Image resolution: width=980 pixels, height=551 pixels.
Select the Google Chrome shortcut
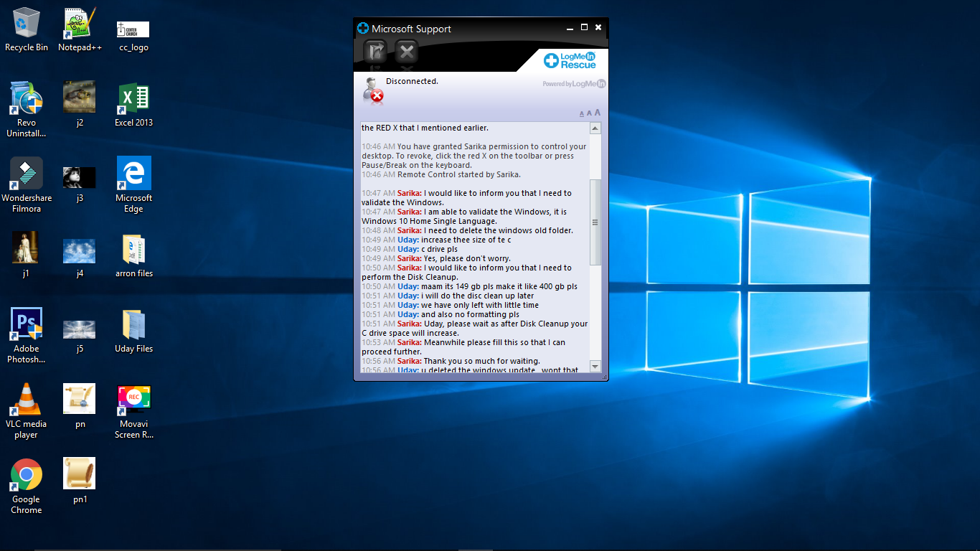27,486
